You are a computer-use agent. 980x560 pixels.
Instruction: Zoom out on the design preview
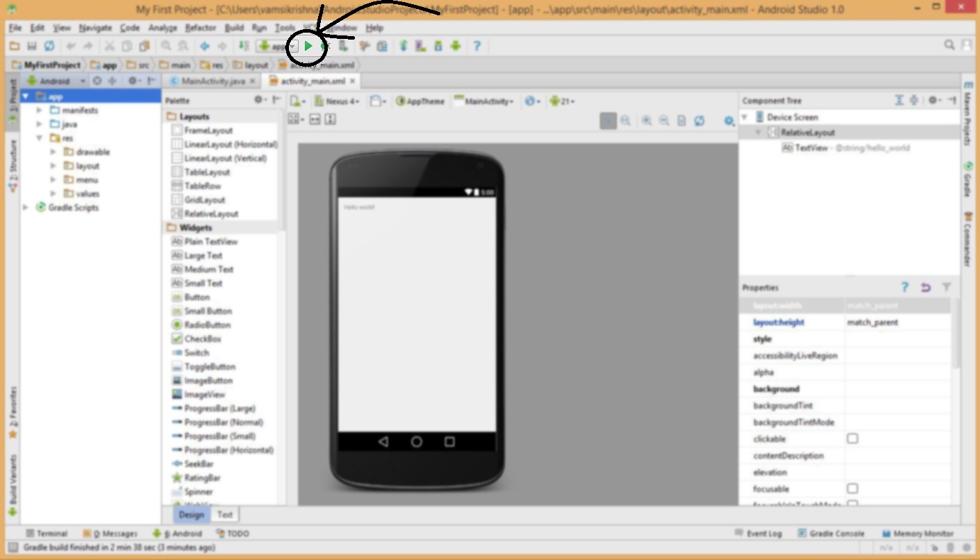(664, 121)
